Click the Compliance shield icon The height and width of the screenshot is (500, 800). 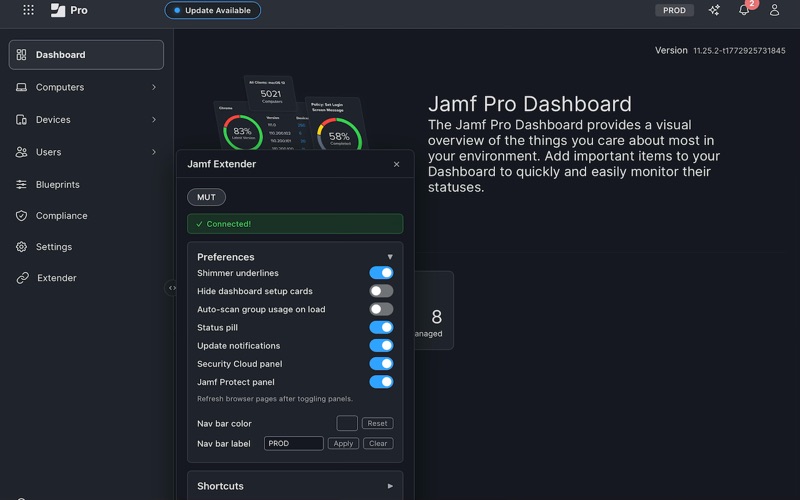click(x=21, y=216)
